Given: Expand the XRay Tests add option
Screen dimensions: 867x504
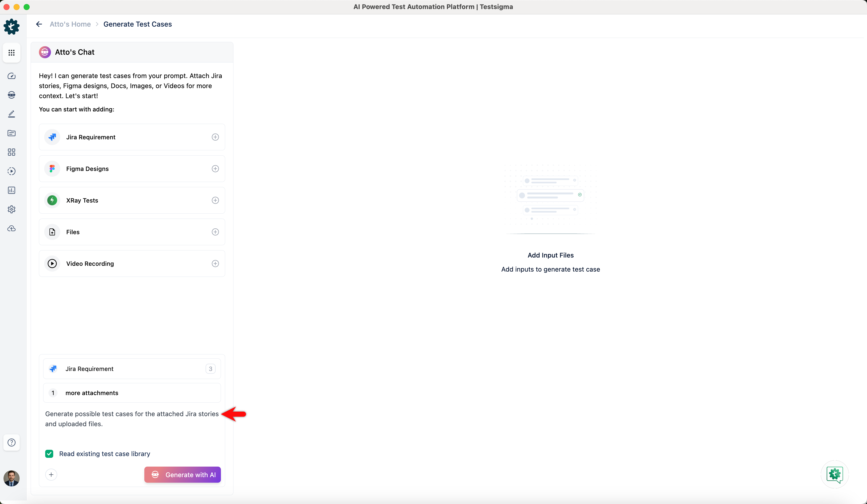Looking at the screenshot, I should click(x=215, y=200).
